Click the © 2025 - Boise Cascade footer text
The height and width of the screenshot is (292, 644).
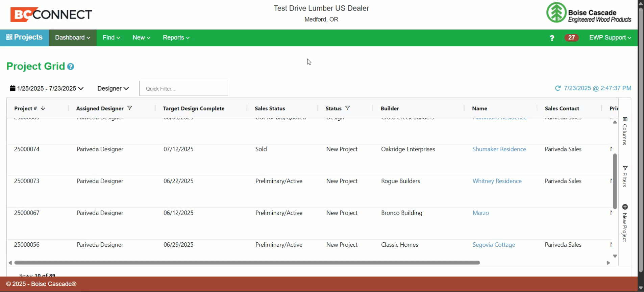(41, 284)
